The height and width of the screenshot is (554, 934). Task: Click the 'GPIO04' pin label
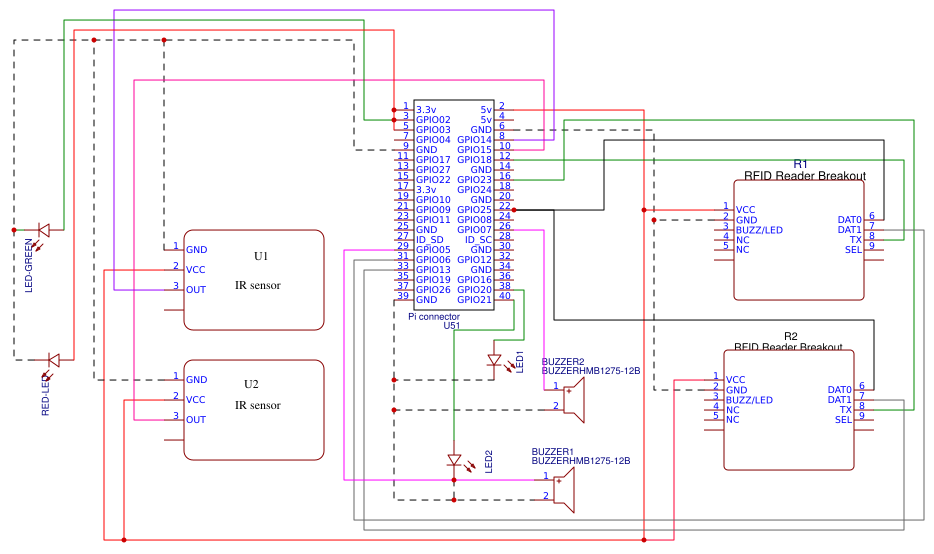tap(433, 139)
